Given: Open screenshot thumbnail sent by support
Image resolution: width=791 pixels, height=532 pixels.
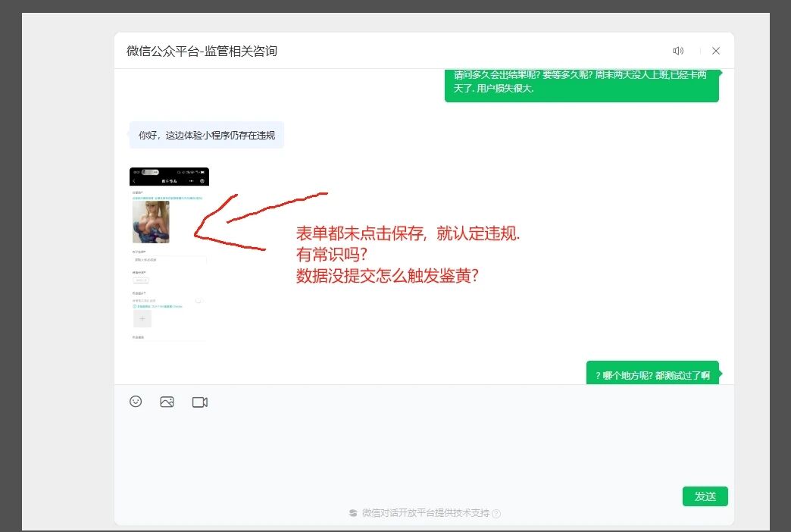Looking at the screenshot, I should point(169,255).
